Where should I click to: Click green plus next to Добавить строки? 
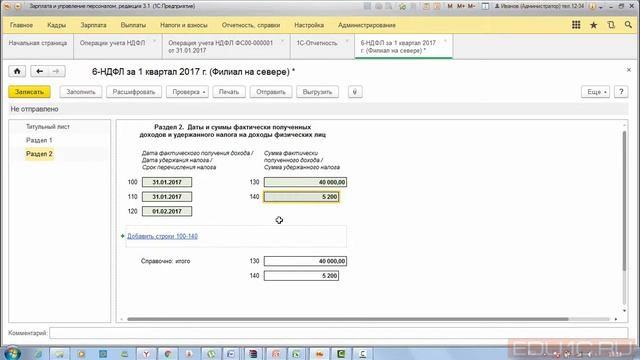122,236
